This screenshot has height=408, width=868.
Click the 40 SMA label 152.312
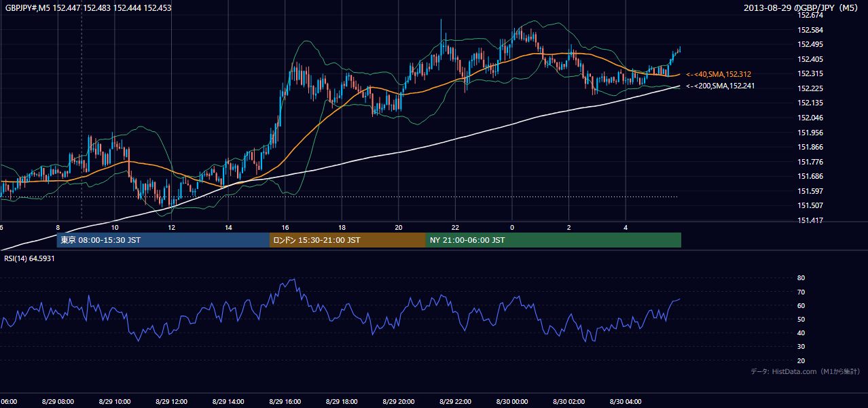718,74
